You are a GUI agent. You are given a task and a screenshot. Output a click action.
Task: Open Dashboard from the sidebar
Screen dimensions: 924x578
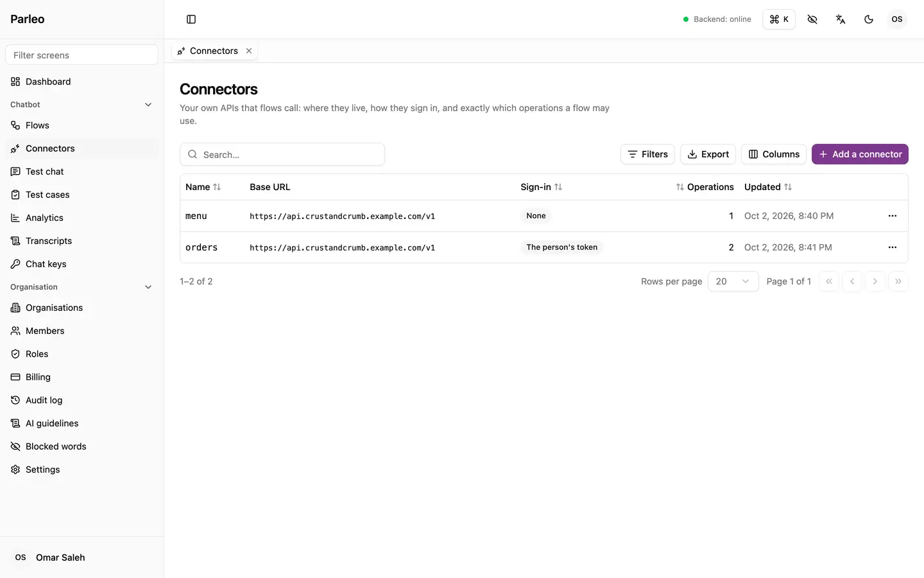82,82
